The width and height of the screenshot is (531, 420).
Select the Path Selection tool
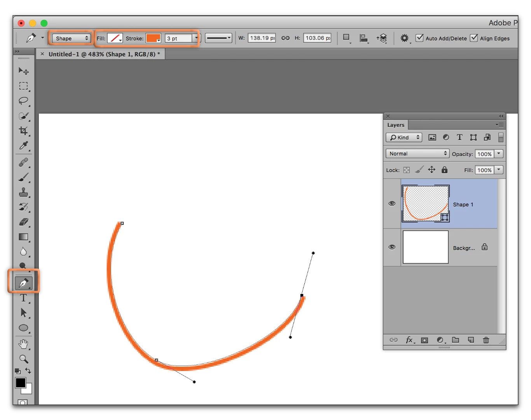pyautogui.click(x=23, y=313)
